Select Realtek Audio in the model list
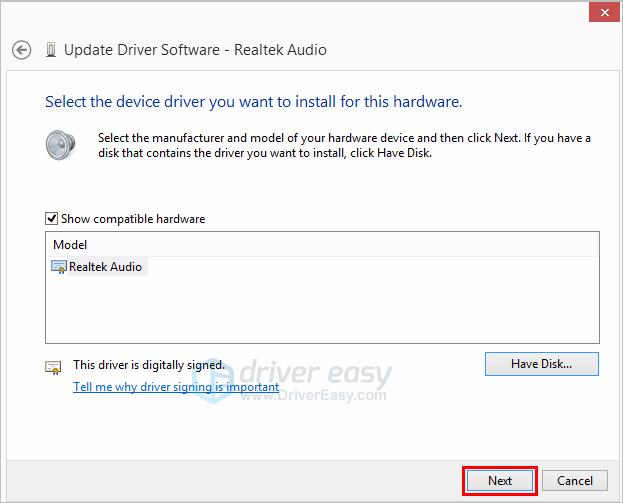This screenshot has width=623, height=503. tap(105, 267)
